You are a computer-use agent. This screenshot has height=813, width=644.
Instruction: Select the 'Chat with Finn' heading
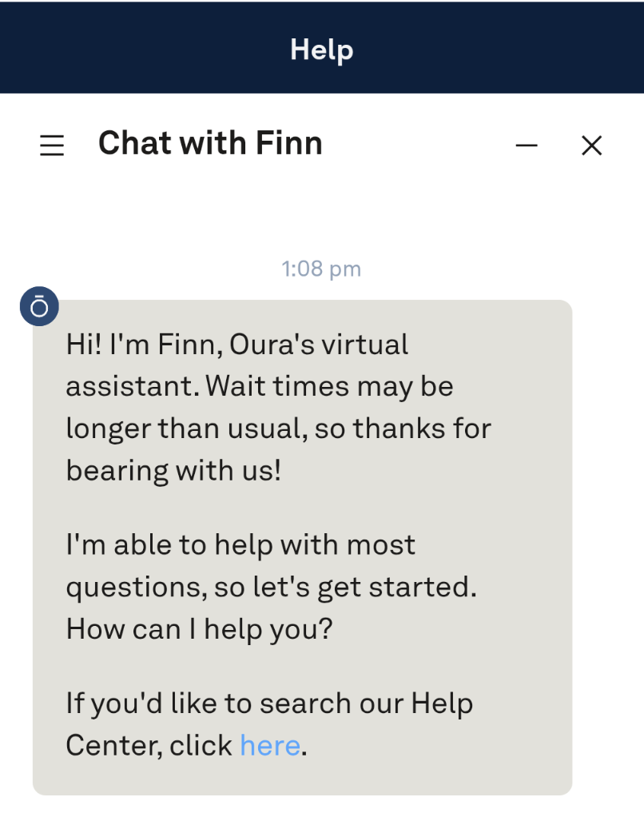210,144
